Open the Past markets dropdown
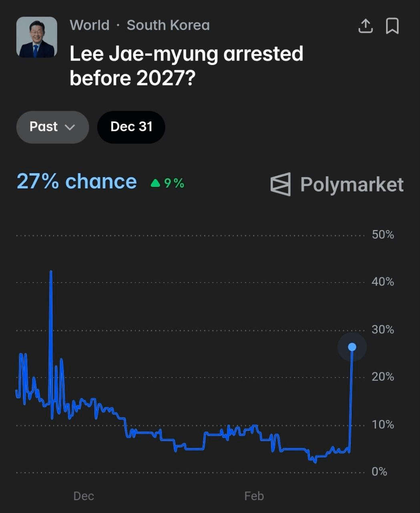This screenshot has height=513, width=420. coord(52,127)
